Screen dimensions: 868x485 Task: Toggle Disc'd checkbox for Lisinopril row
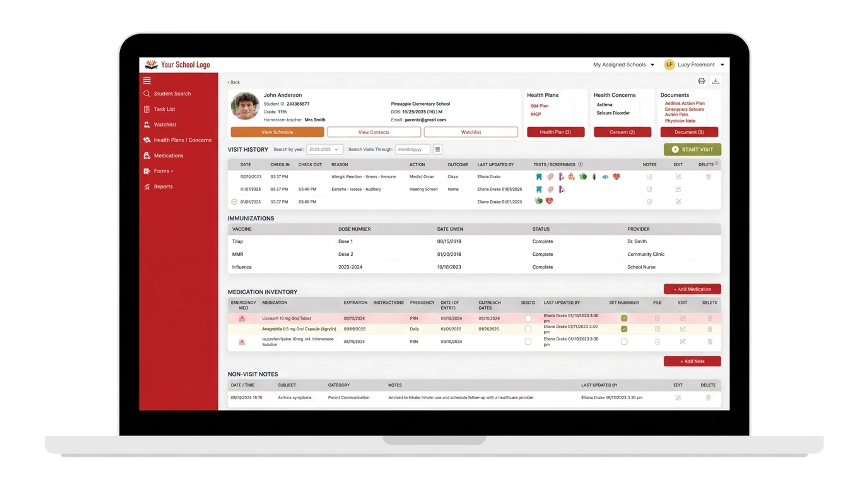528,318
